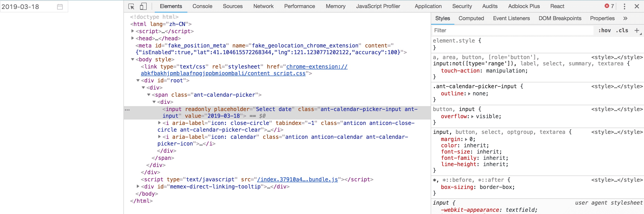Open the index bundle.js script link
644x214 pixels.
pyautogui.click(x=297, y=180)
